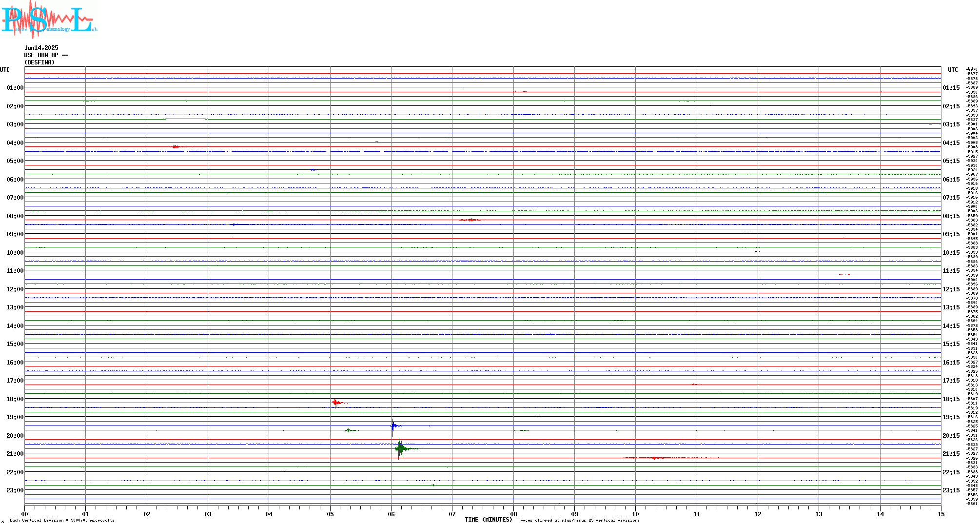Click the (DESFINA) station name
The image size is (980, 527).
(x=39, y=62)
